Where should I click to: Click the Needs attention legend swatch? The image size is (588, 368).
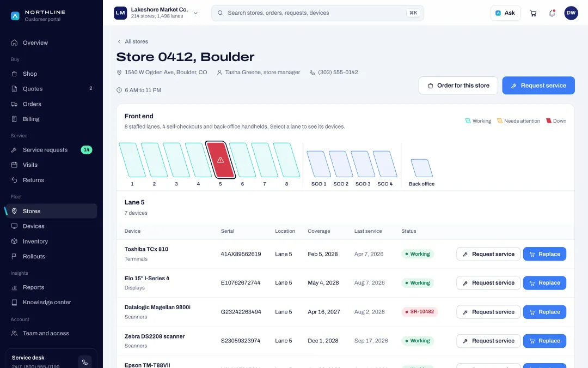[x=499, y=121]
